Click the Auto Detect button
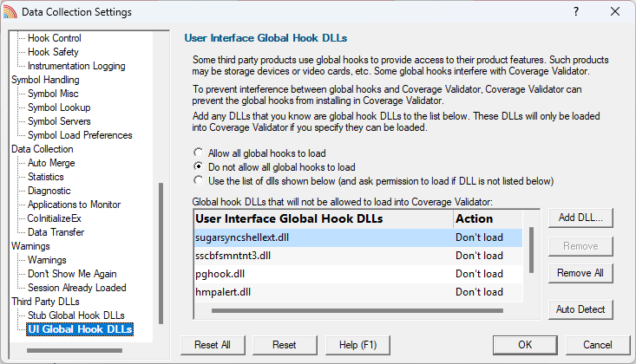 tap(580, 309)
